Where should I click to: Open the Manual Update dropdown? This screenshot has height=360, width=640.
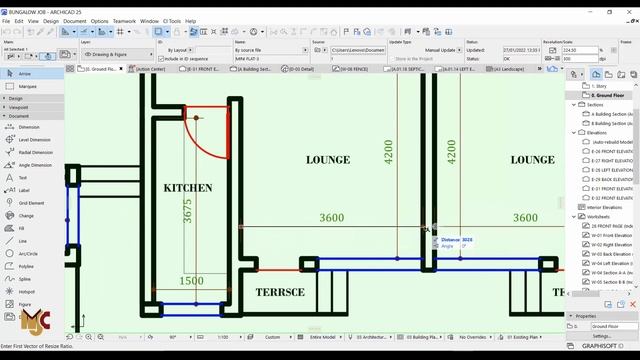(x=459, y=50)
